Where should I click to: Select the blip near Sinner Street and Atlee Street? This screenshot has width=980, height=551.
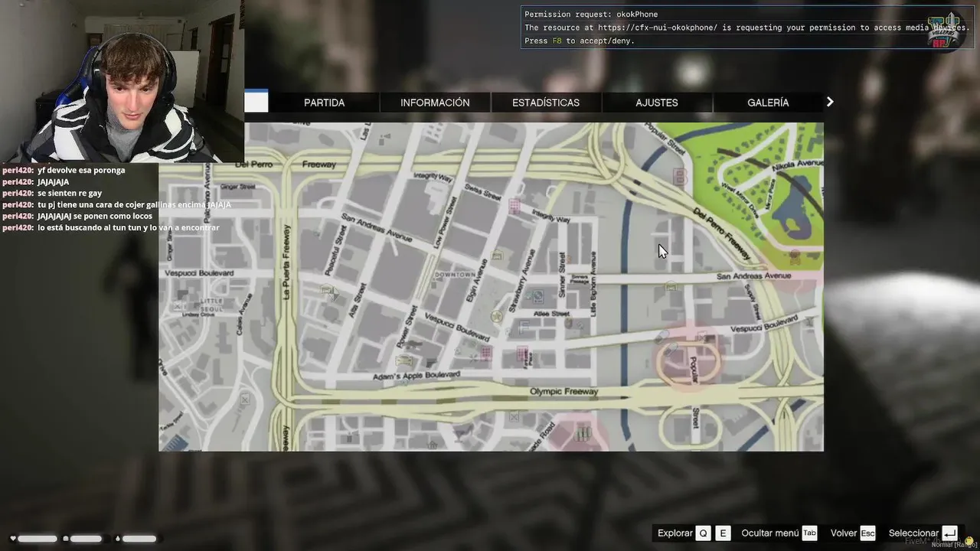click(568, 324)
